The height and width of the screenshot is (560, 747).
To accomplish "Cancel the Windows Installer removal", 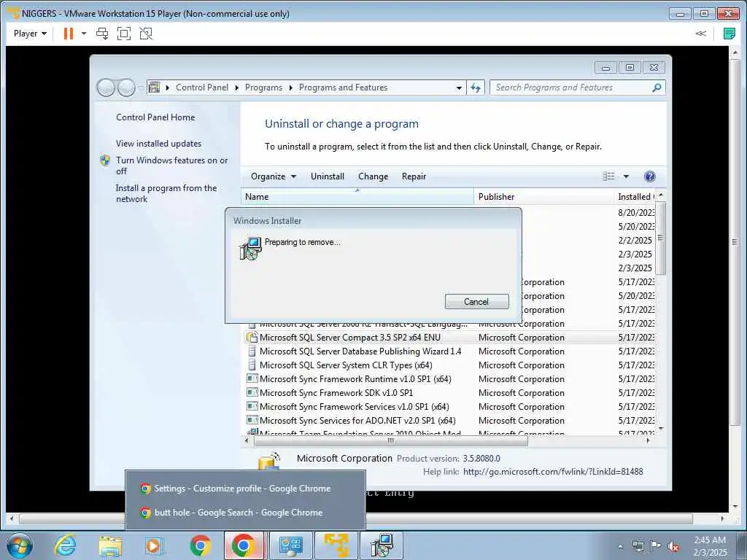I will coord(476,301).
